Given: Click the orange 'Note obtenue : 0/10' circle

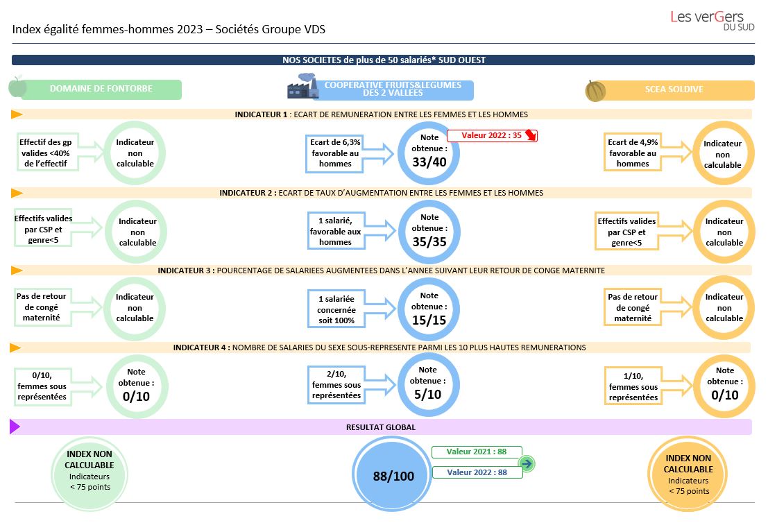Looking at the screenshot, I should [x=724, y=386].
